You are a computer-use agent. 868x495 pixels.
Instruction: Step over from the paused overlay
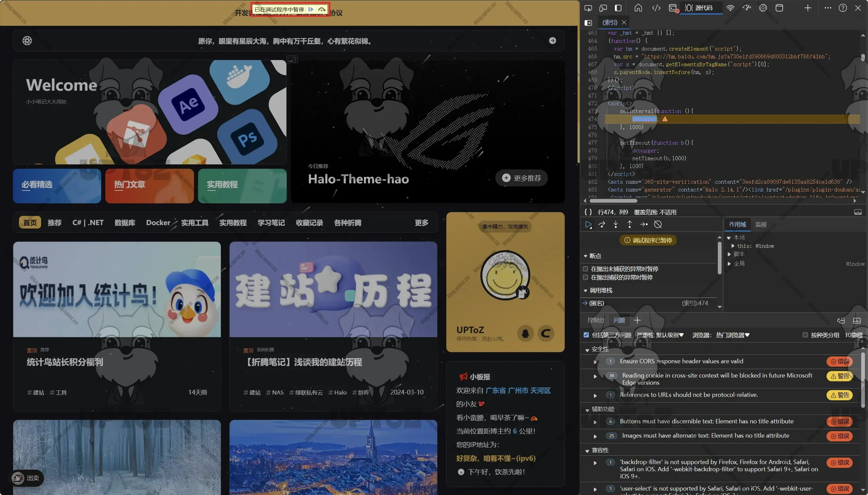pyautogui.click(x=321, y=10)
